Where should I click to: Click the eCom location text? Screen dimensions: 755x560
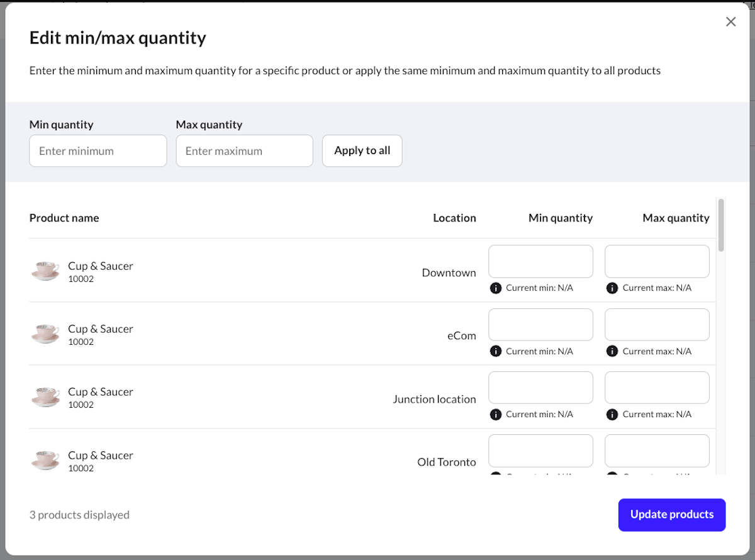(x=462, y=335)
